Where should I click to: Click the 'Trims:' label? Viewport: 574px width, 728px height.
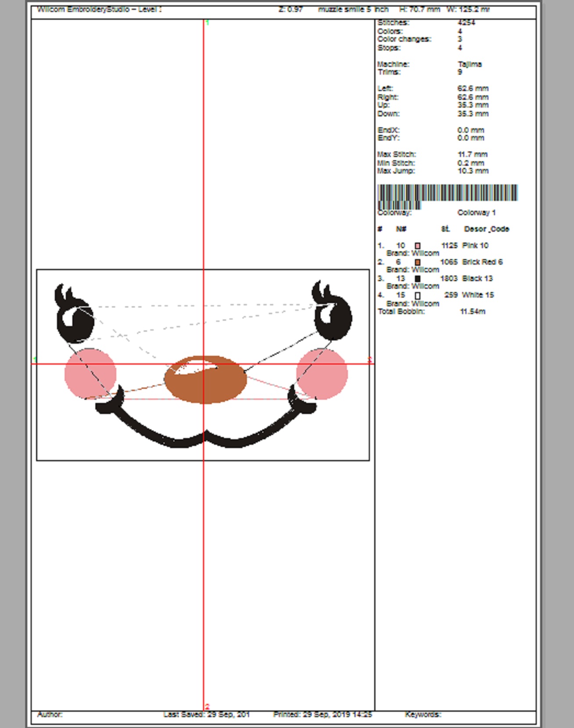point(389,72)
